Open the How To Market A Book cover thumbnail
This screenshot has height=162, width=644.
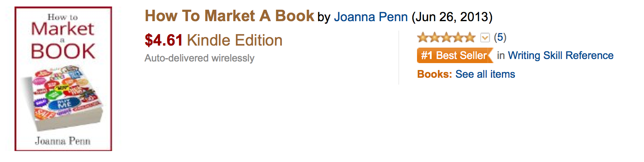63,79
